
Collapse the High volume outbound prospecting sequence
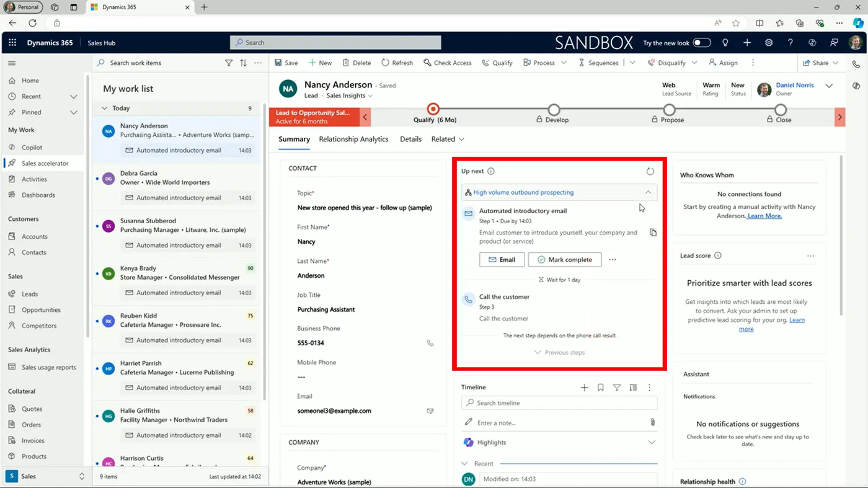point(648,192)
